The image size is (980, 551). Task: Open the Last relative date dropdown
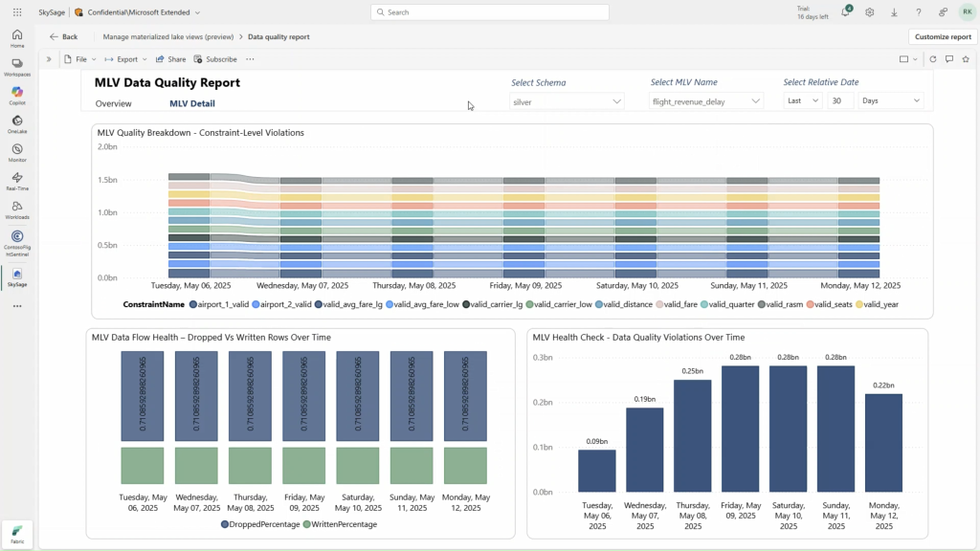click(803, 100)
